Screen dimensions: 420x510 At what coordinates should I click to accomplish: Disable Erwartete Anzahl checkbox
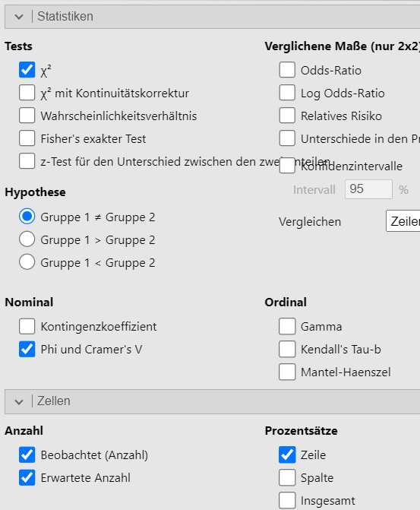click(27, 477)
